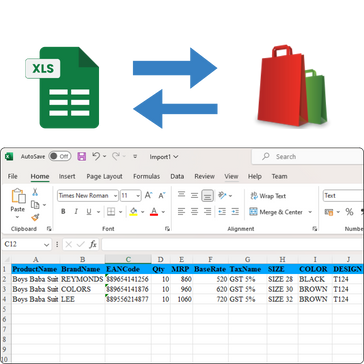The height and width of the screenshot is (364, 364).
Task: Click the Percent style icon
Action: click(349, 212)
